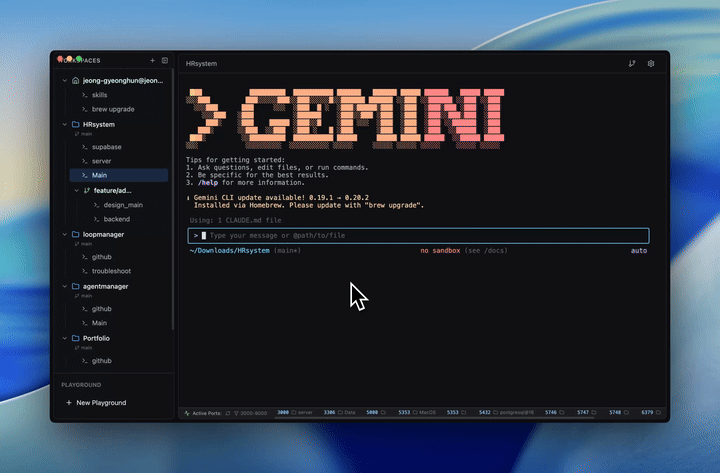Viewport: 720px width, 473px height.
Task: Open the Main terminal under agentmanager
Action: (118, 323)
